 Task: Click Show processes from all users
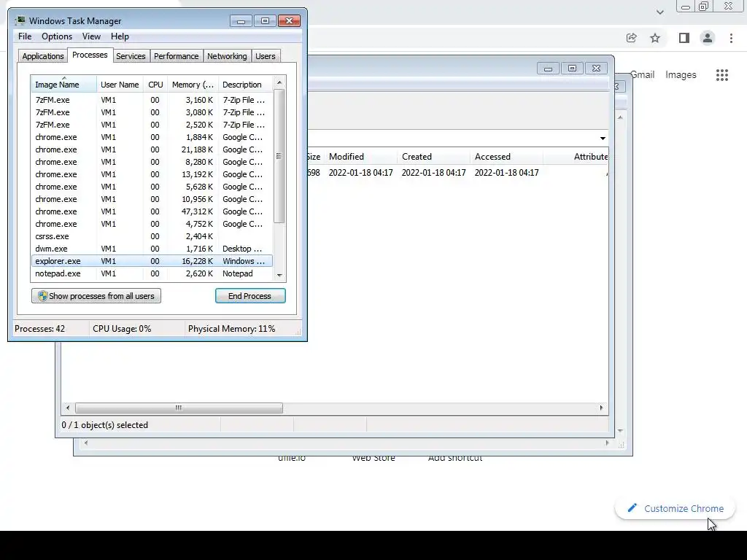(96, 296)
